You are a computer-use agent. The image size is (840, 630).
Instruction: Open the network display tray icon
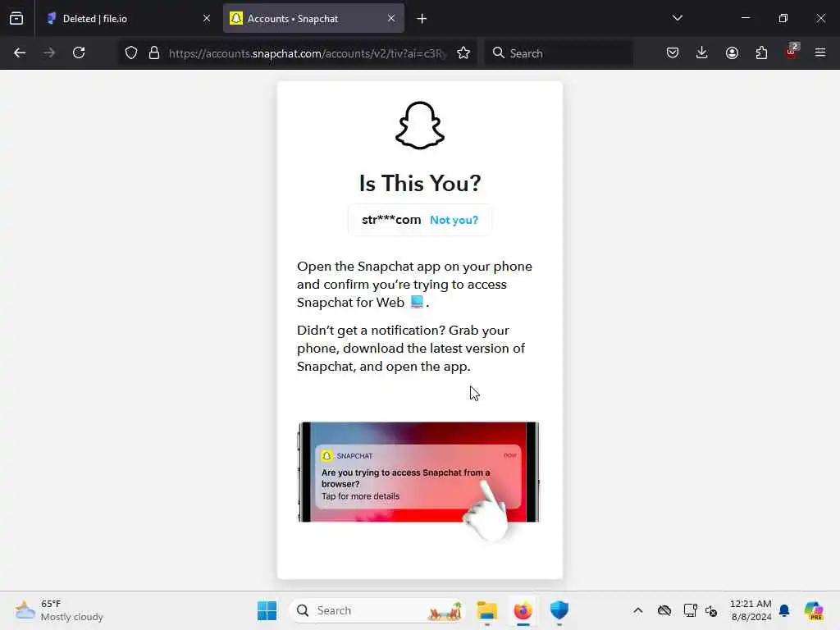pyautogui.click(x=690, y=610)
